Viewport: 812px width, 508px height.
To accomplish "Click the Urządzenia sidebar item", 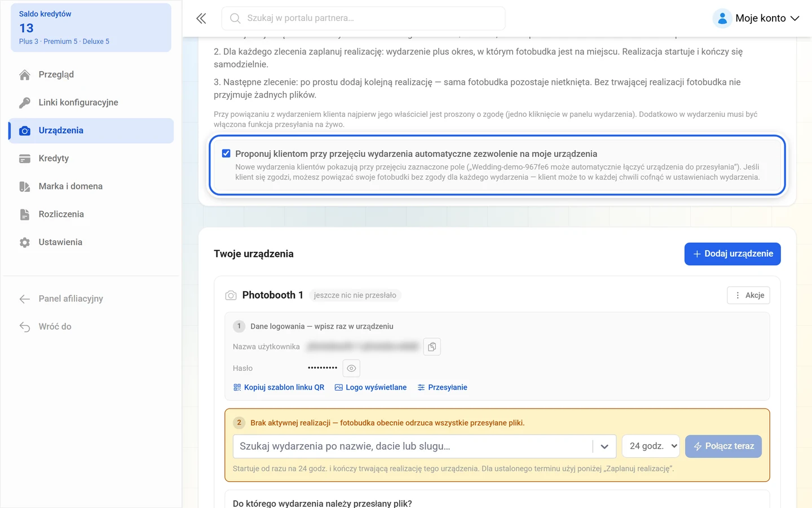I will 91,130.
